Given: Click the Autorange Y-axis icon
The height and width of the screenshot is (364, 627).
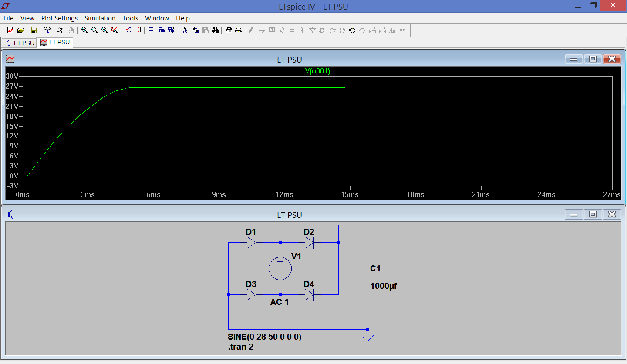Looking at the screenshot, I should tap(138, 30).
